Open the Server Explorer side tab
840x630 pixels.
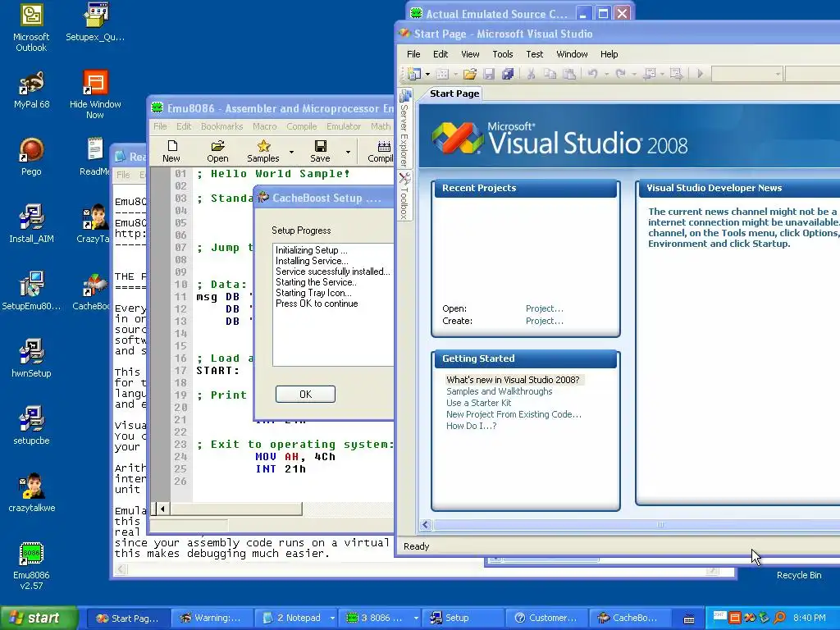tap(405, 127)
